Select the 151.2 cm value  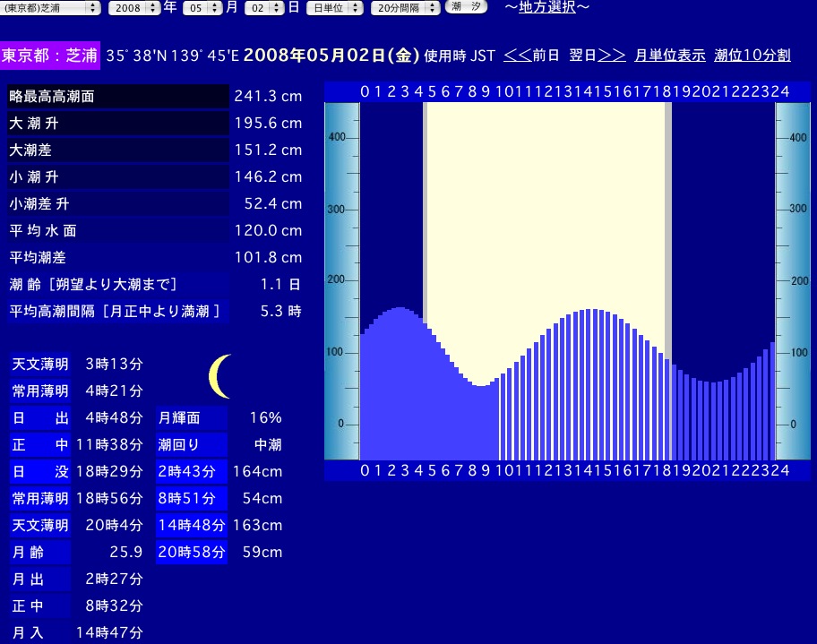pos(268,150)
